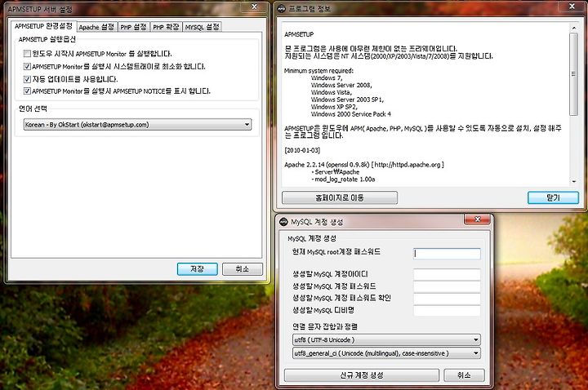The width and height of the screenshot is (588, 390).
Task: Click the MySQL password confirmation field
Action: point(447,299)
